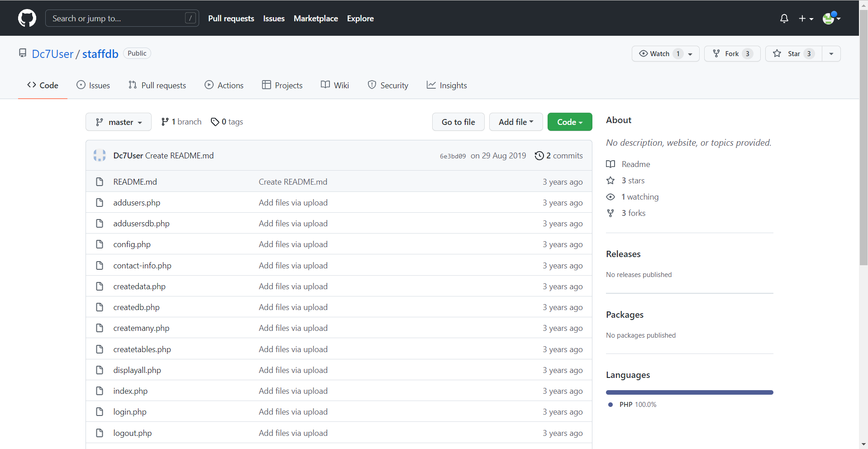Click the GitHub Octocat logo
This screenshot has width=868, height=449.
pyautogui.click(x=27, y=18)
